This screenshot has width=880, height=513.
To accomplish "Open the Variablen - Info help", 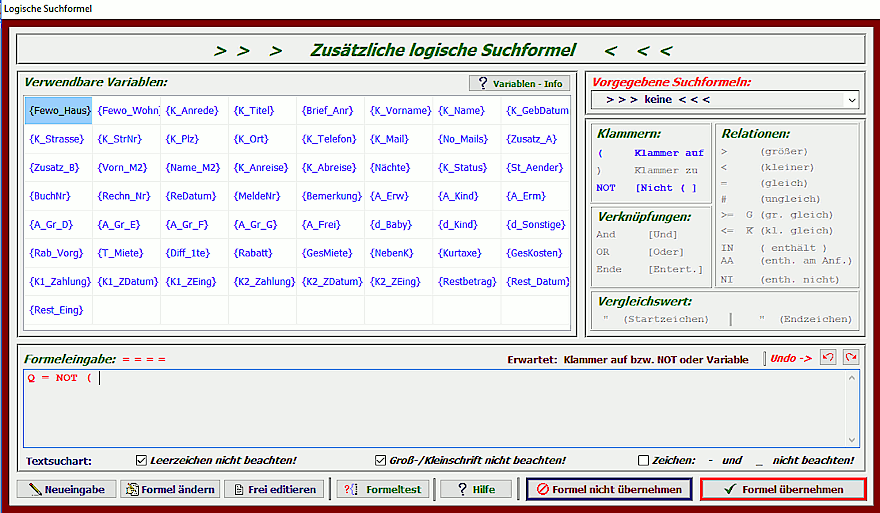I will [x=518, y=83].
